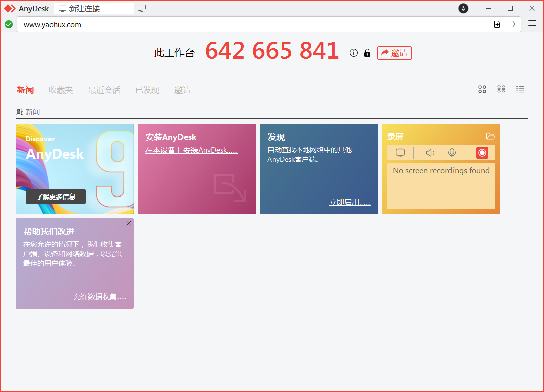Switch to detailed grid view layout
Image resolution: width=544 pixels, height=392 pixels.
[501, 89]
